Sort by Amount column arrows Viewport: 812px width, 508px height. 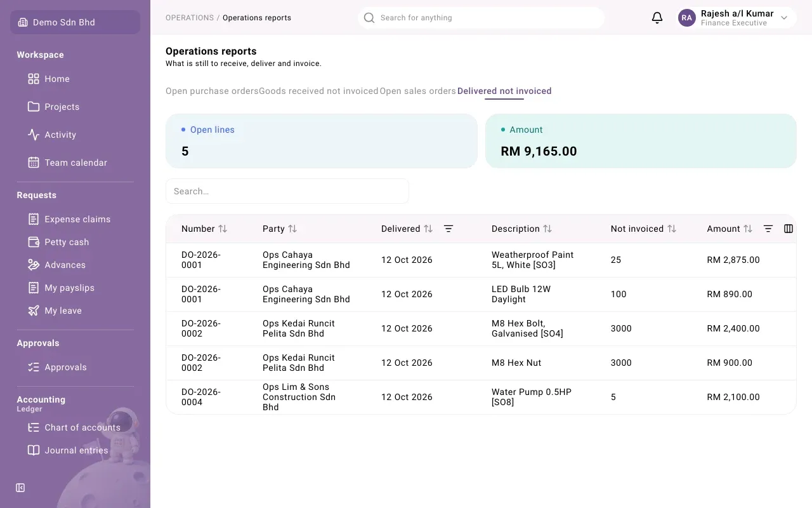748,229
